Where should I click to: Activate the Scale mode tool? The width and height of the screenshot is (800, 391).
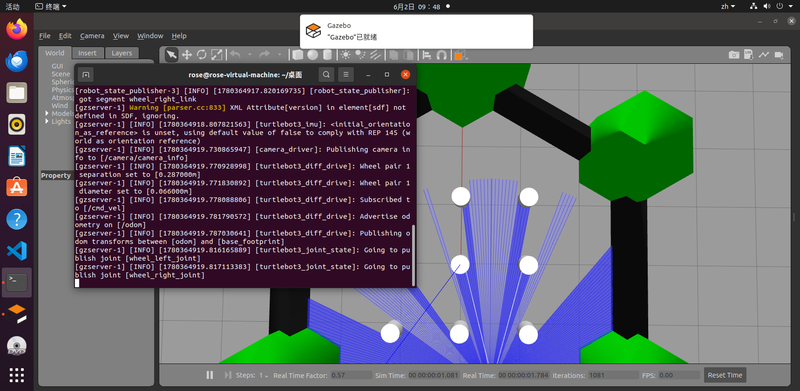tap(216, 55)
